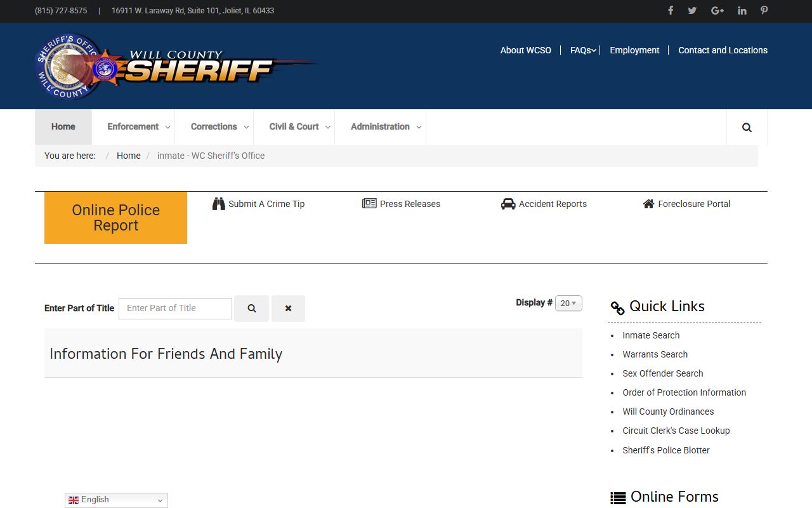The image size is (812, 508).
Task: Open the Twitter social icon
Action: (x=692, y=10)
